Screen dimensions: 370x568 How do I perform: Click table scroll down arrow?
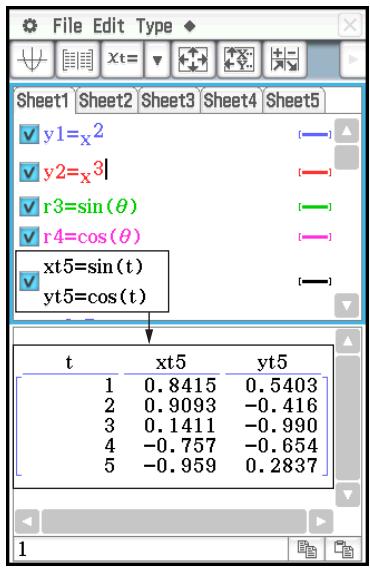point(348,494)
